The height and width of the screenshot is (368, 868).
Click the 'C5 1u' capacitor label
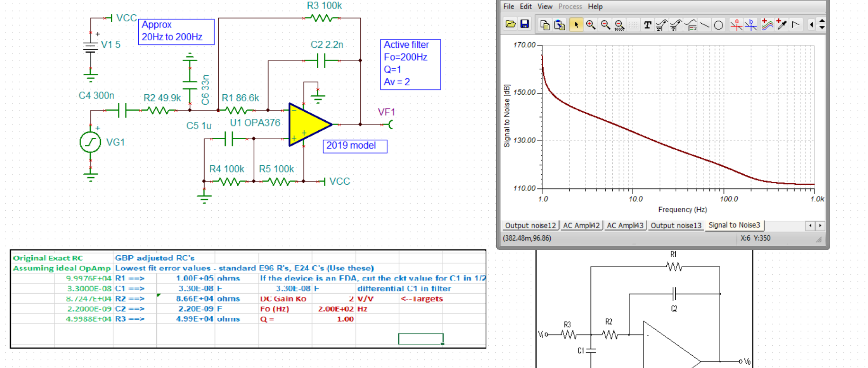point(199,126)
